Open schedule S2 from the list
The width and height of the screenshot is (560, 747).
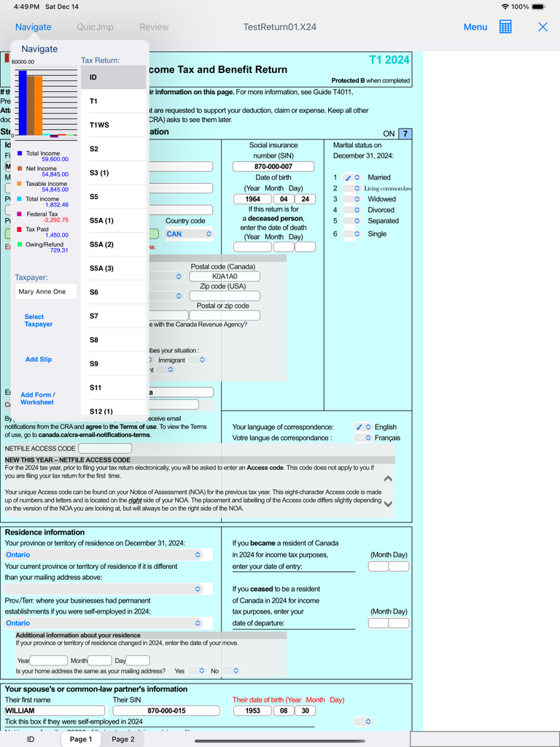113,149
